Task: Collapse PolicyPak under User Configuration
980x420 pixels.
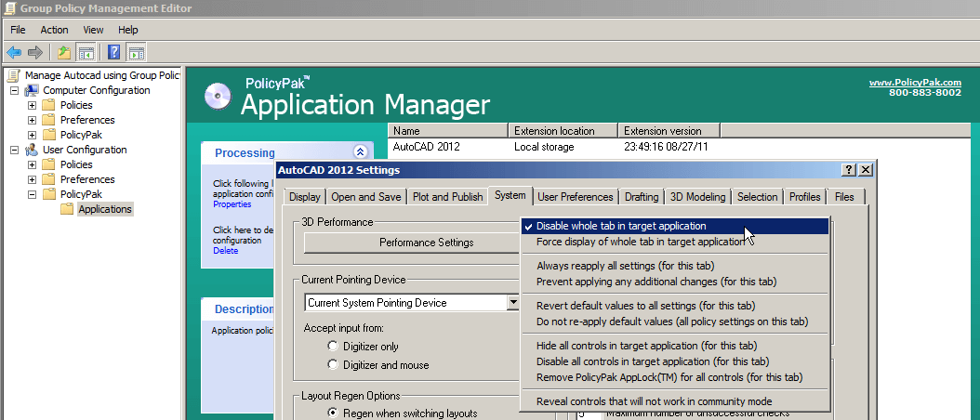Action: [32, 194]
